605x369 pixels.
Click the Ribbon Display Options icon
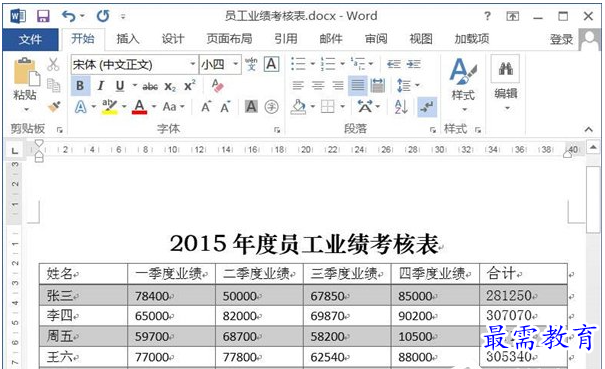tap(512, 16)
